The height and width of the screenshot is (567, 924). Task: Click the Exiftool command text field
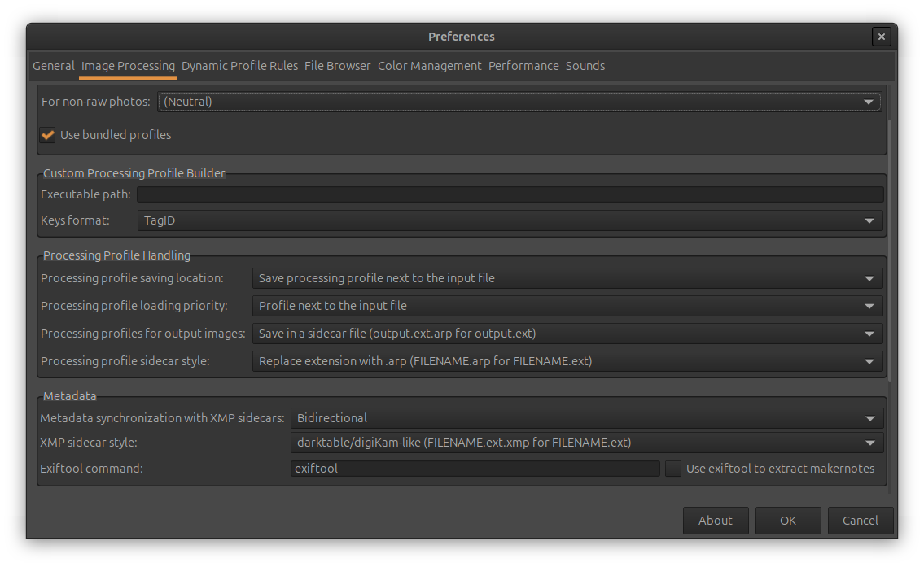[475, 469]
